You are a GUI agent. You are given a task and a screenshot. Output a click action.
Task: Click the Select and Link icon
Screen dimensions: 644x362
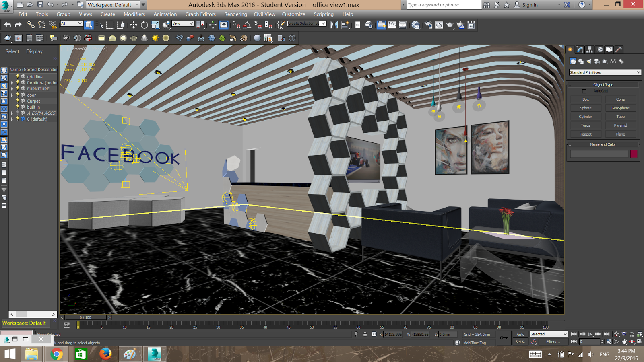tap(31, 25)
